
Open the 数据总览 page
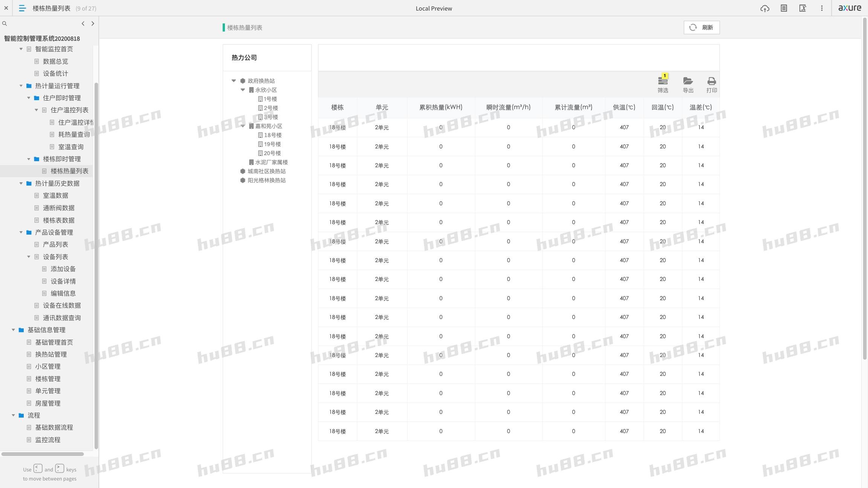55,61
